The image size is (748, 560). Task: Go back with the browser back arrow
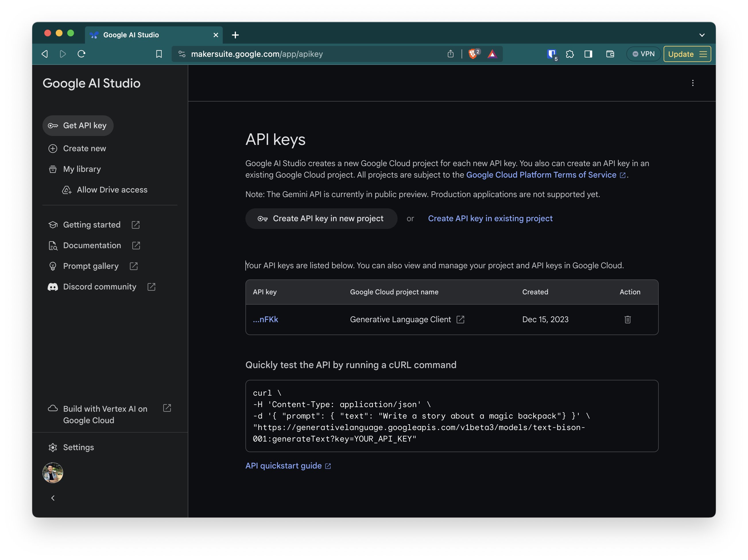pyautogui.click(x=45, y=54)
